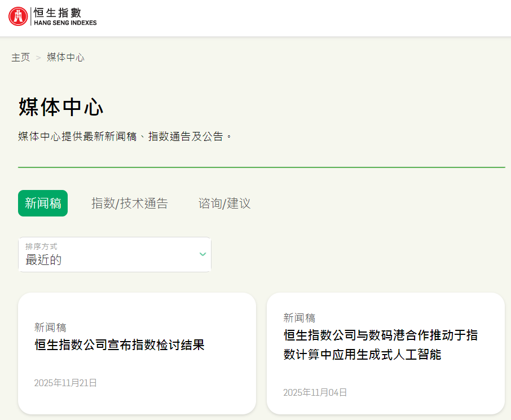Click the sort dropdown chevron arrow
511x420 pixels.
click(202, 254)
